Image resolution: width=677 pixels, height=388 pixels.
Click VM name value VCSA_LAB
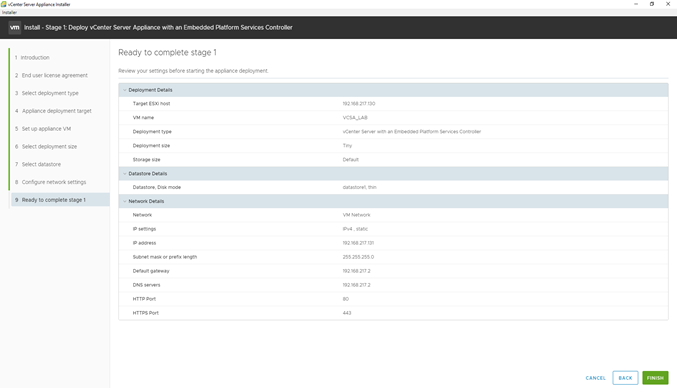point(355,118)
